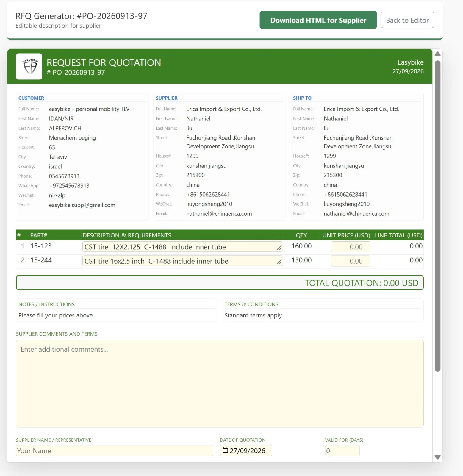Screen dimensions: 463x476
Task: Click the QTY column header
Action: point(301,235)
